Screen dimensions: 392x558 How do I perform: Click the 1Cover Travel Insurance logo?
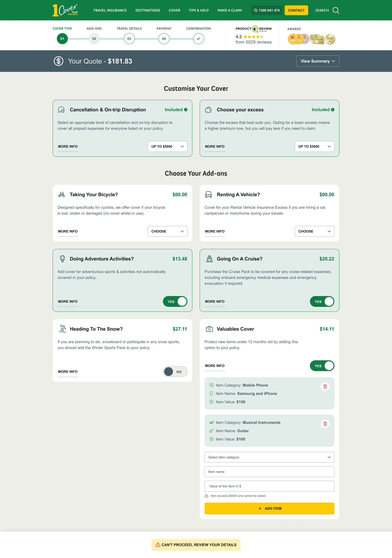coord(65,10)
